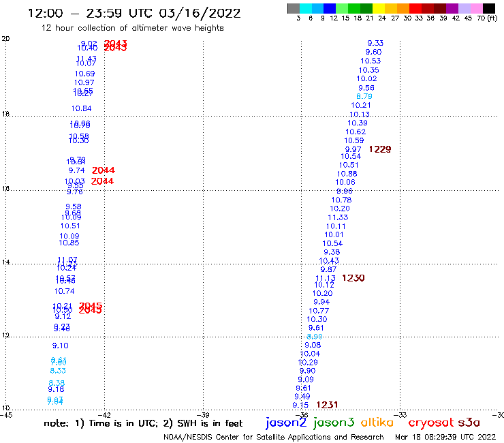The height and width of the screenshot is (443, 504).
Task: Select the 9.94 wave height value
Action: (x=321, y=302)
